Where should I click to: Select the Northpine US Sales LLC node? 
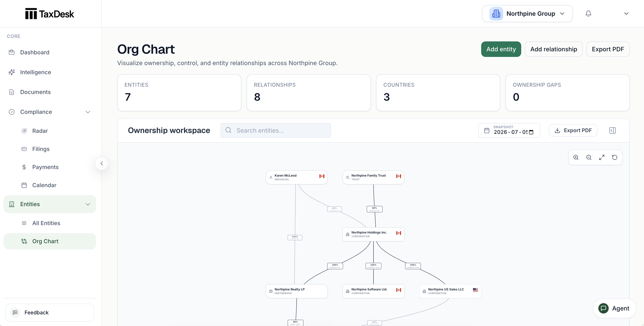tap(450, 291)
